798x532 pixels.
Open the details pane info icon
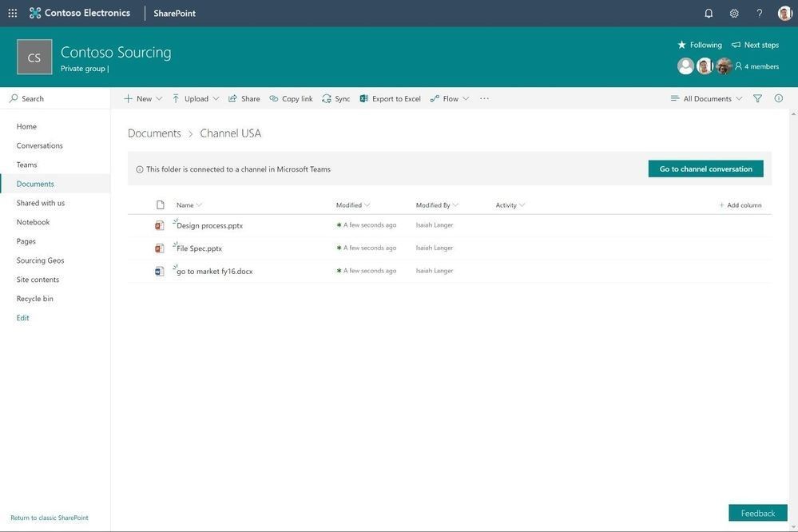click(x=779, y=99)
